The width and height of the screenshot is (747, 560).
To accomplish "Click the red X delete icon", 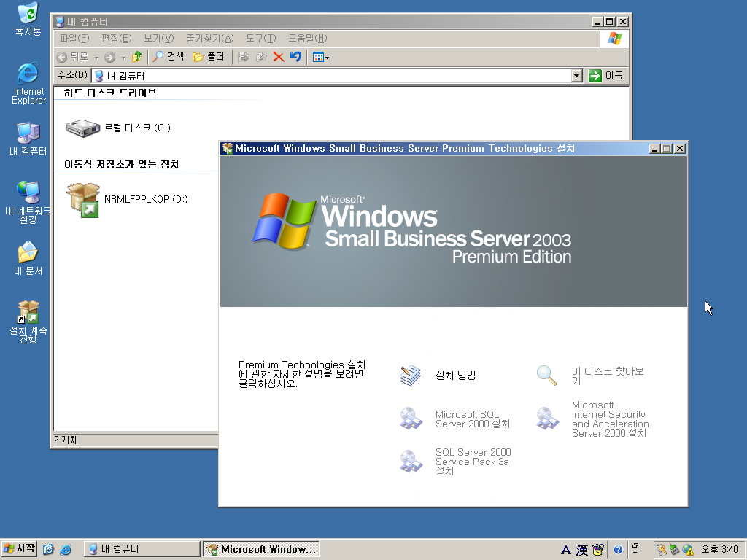I will 279,57.
